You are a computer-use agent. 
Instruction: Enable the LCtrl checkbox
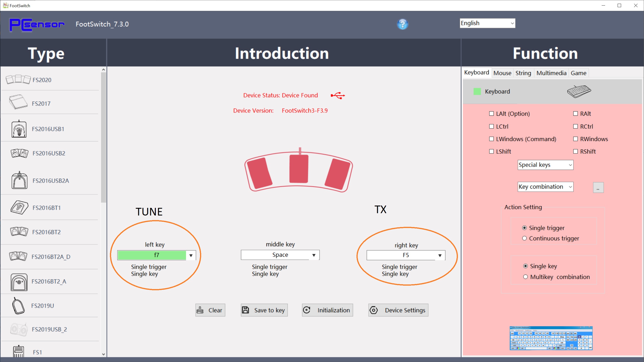click(x=491, y=127)
